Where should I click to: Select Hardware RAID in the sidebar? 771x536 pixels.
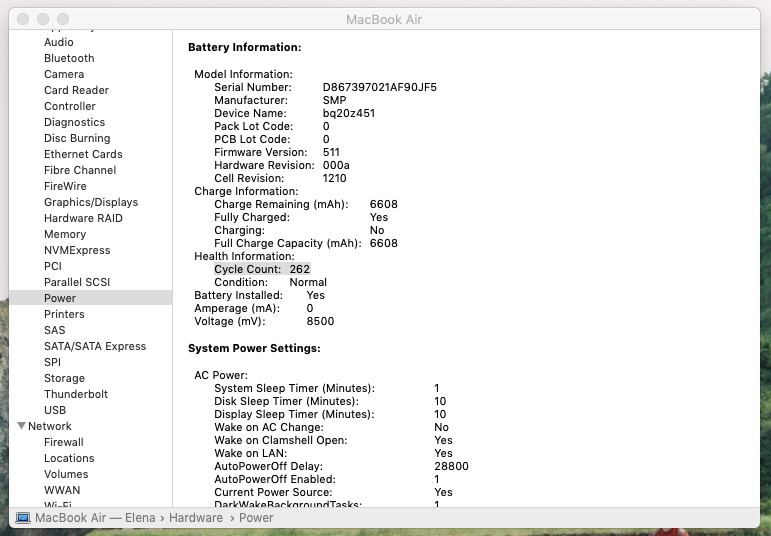pos(83,218)
